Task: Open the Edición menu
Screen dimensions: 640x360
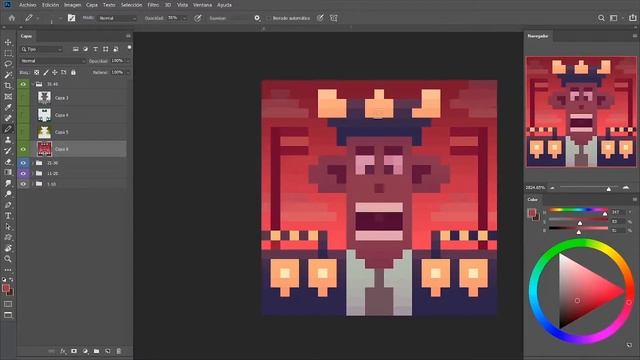Action: tap(51, 5)
